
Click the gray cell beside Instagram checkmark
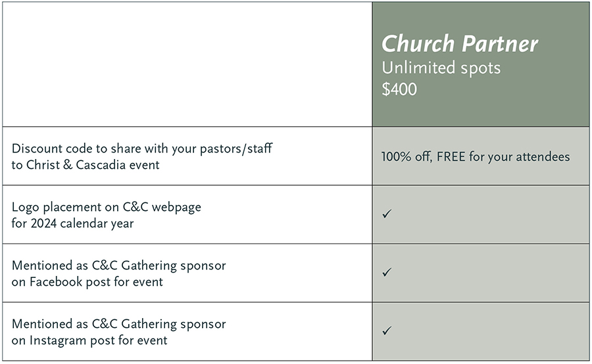[x=481, y=331]
